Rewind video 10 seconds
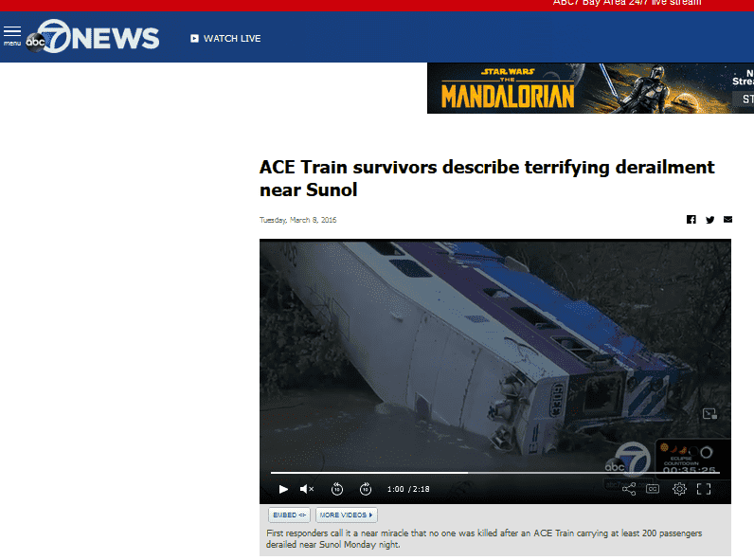Viewport: 754px width, 560px height. click(337, 489)
